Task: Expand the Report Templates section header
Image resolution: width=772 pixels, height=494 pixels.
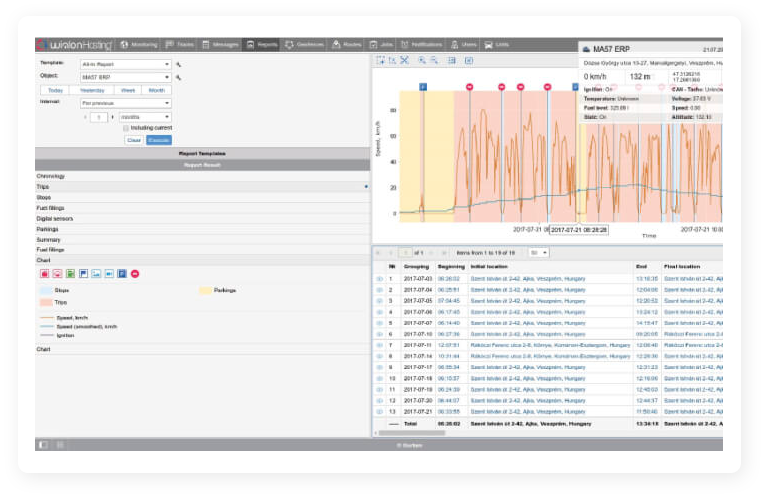Action: coord(202,154)
